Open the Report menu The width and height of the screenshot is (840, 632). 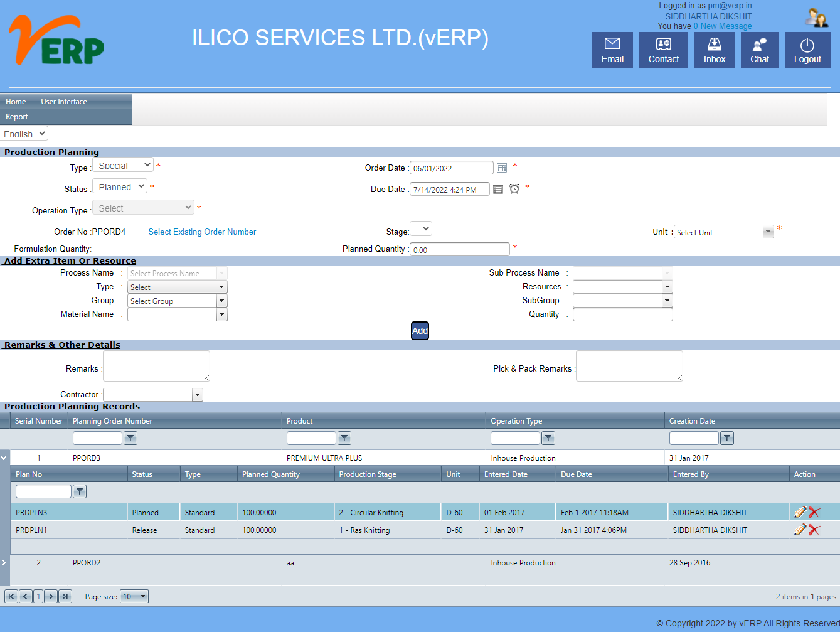click(x=17, y=117)
